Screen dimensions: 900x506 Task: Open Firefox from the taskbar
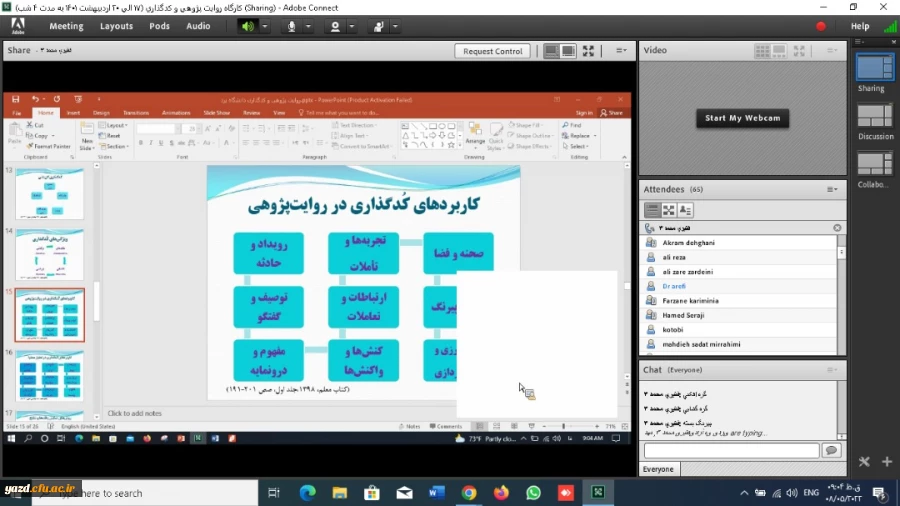pos(501,493)
